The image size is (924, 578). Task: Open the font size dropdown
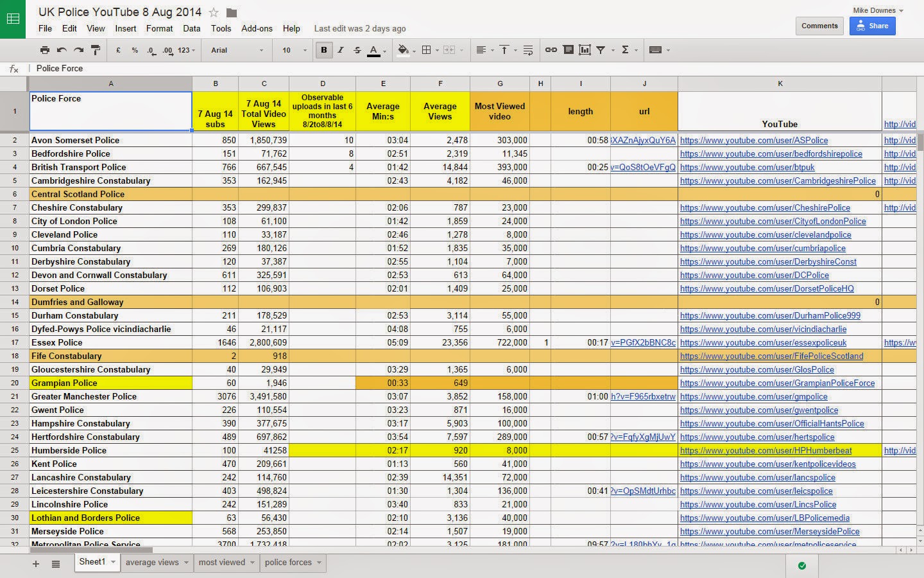click(295, 50)
